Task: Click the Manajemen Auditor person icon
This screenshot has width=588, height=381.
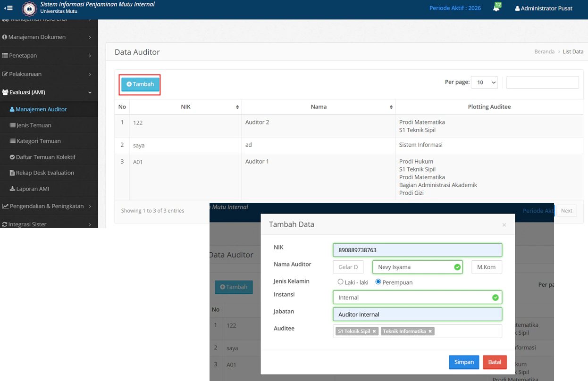Action: [12, 109]
